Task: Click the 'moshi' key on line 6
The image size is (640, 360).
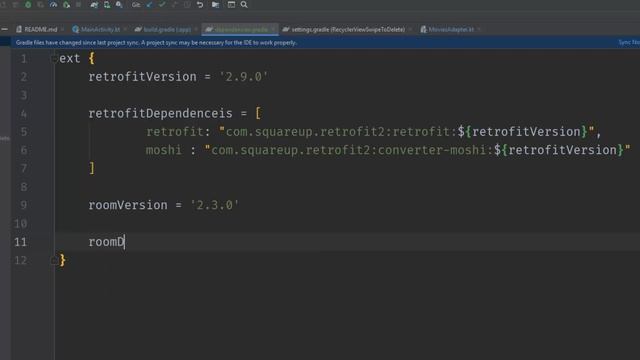Action: pos(164,150)
